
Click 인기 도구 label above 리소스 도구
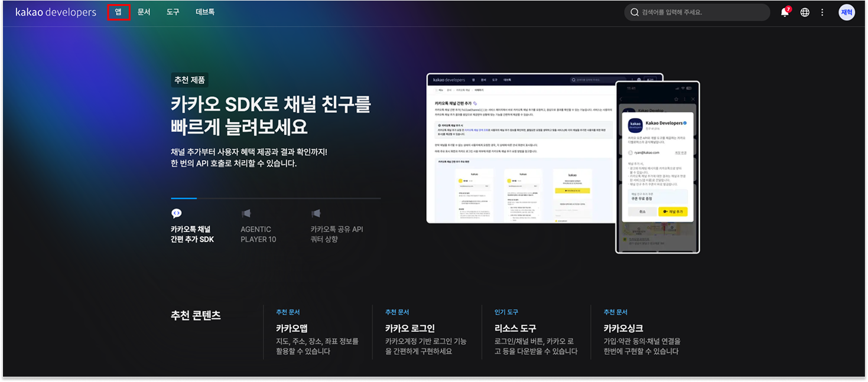pyautogui.click(x=506, y=312)
